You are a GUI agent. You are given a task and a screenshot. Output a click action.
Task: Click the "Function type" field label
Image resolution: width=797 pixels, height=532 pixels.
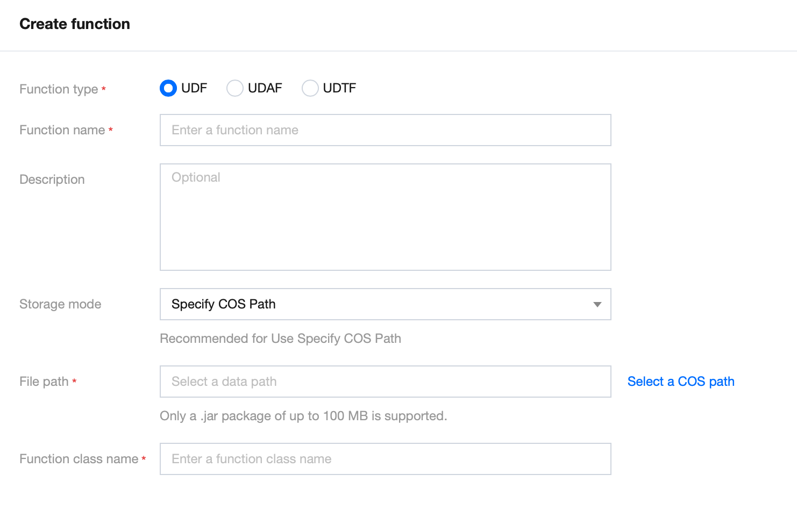[59, 89]
